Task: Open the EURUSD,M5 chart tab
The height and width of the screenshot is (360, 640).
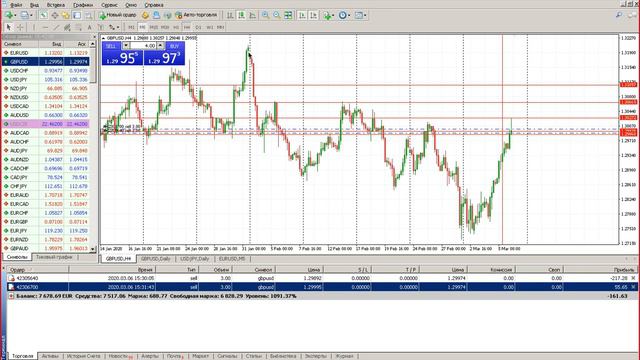Action: [232, 259]
